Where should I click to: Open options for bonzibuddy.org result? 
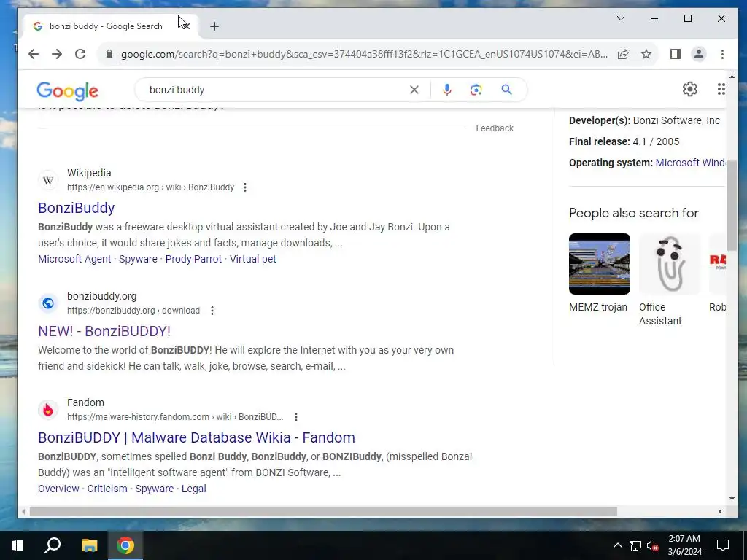212,311
